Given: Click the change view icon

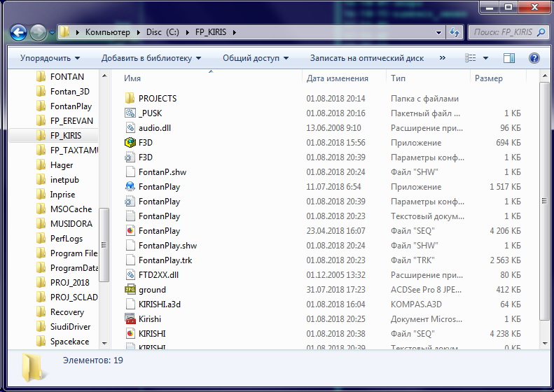Looking at the screenshot, I should [x=470, y=58].
